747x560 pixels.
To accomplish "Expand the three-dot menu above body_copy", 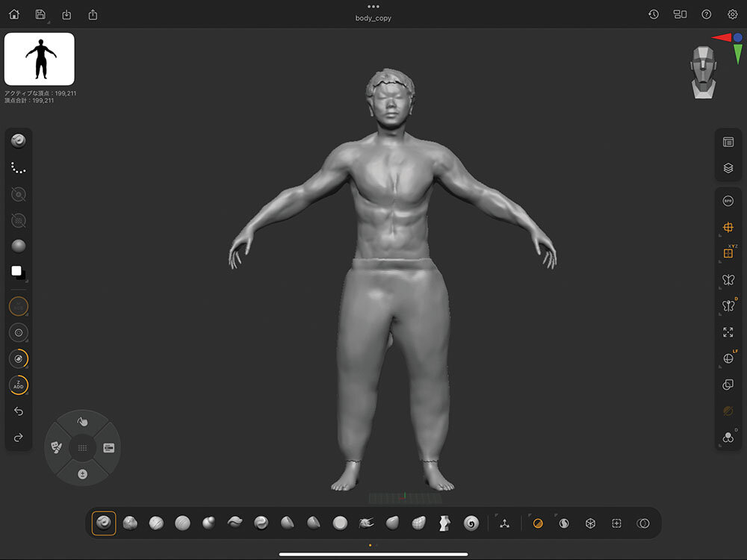I will coord(373,7).
